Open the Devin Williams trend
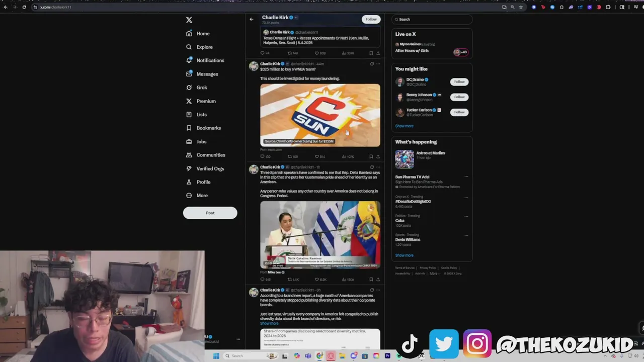The image size is (644, 362). pyautogui.click(x=408, y=240)
